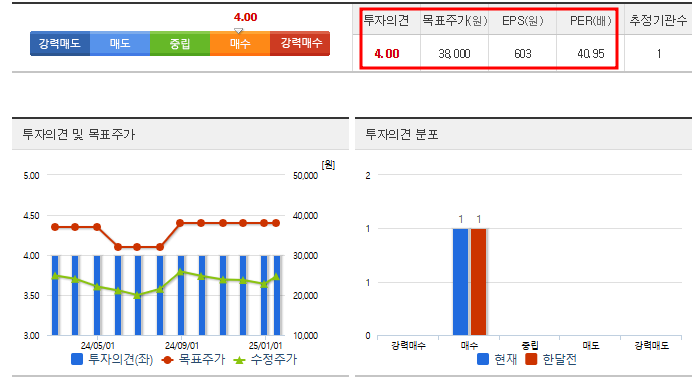The width and height of the screenshot is (696, 382).
Task: Click the 매수 category axis label
Action: [x=469, y=345]
